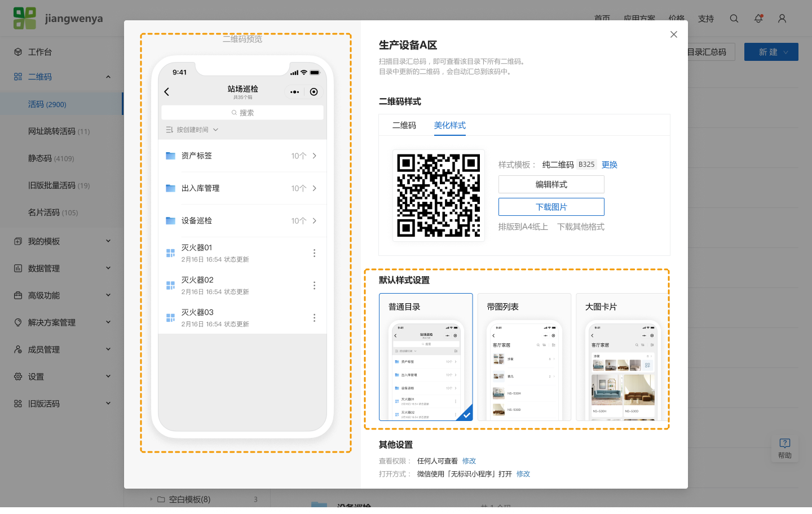
Task: Click the 解决方案管理 lightbulb icon
Action: pos(18,322)
